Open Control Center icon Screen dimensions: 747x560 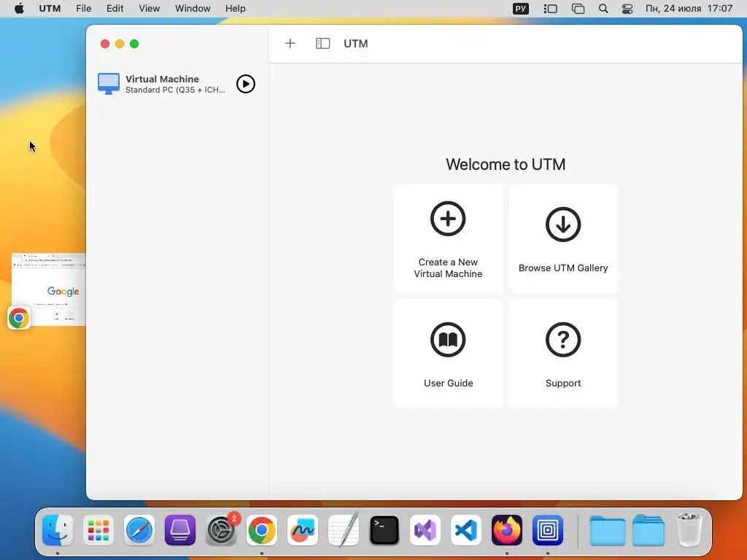click(627, 9)
